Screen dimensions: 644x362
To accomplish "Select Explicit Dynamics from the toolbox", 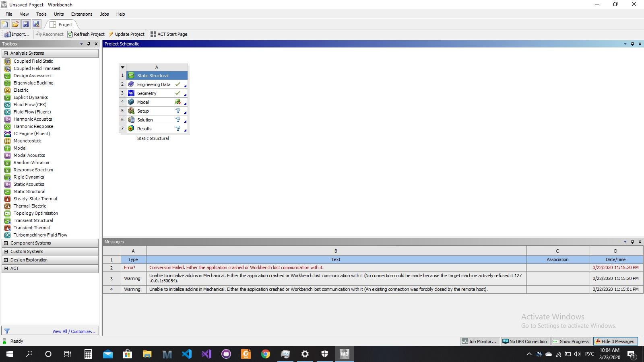I will pos(31,97).
